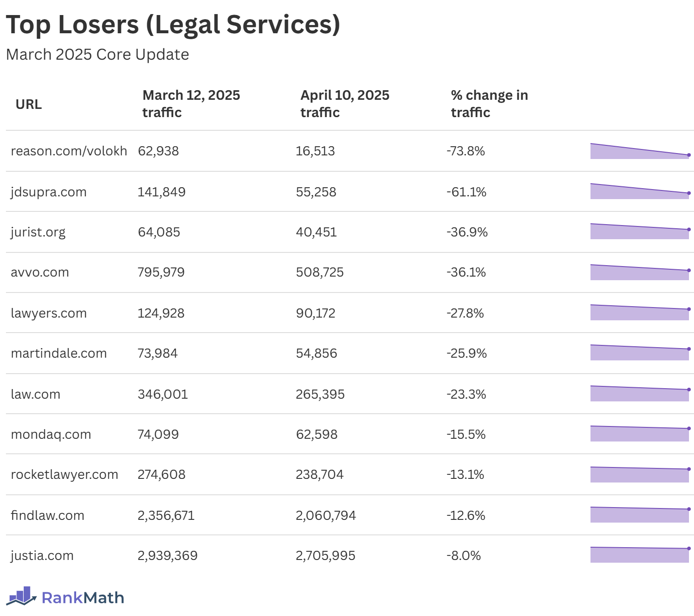Image resolution: width=694 pixels, height=616 pixels.
Task: Click the -25.9% change value
Action: [466, 353]
